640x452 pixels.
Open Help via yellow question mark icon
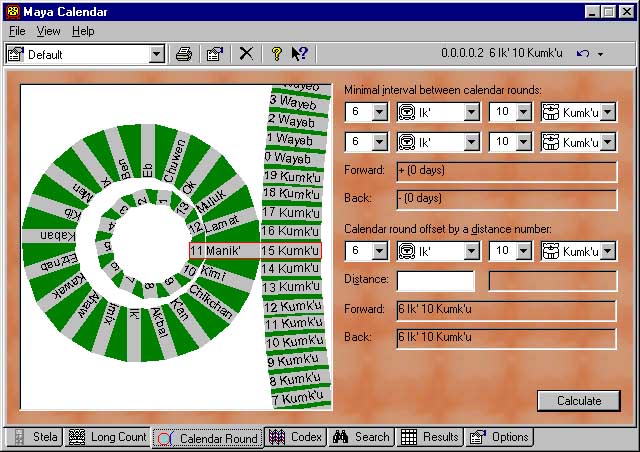click(277, 54)
